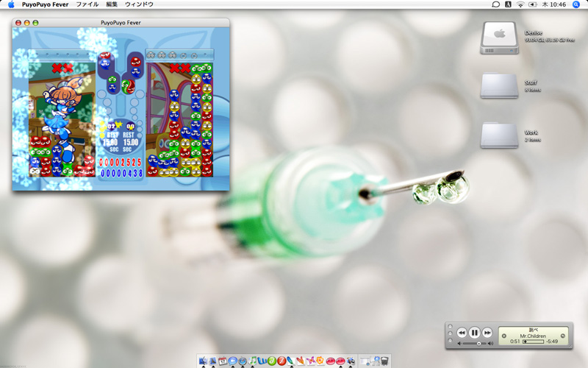Open the input source menu (A icon)
The height and width of the screenshot is (368, 588).
[508, 4]
